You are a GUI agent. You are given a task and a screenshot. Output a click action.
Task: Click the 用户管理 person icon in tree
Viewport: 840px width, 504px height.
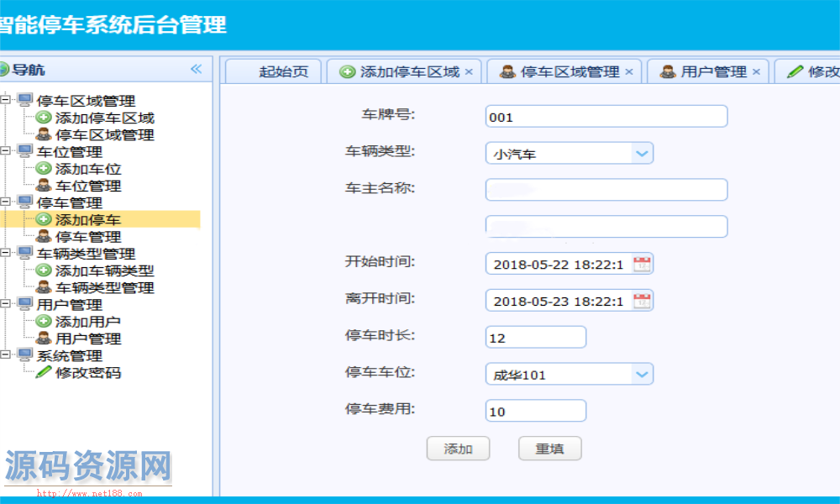coord(44,338)
